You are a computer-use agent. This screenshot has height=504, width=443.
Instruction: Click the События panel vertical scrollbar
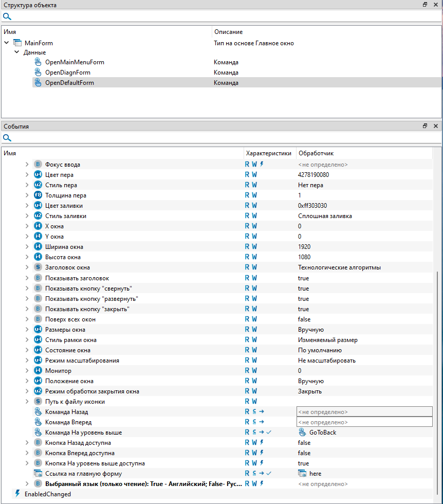pos(438,360)
